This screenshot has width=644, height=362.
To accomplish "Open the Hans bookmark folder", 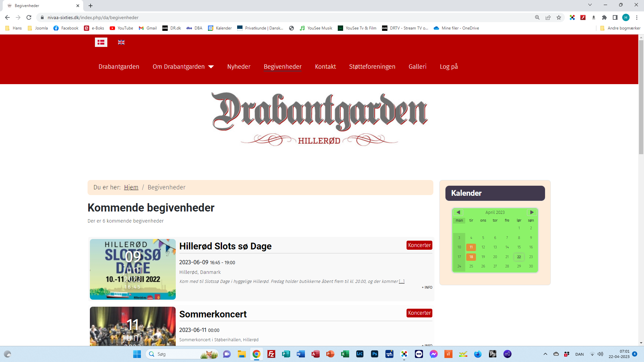I will [x=14, y=28].
